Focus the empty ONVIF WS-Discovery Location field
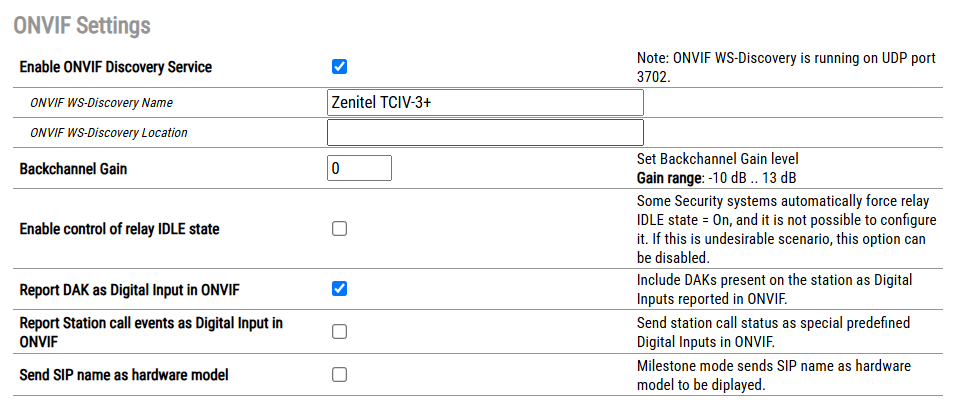 click(485, 132)
